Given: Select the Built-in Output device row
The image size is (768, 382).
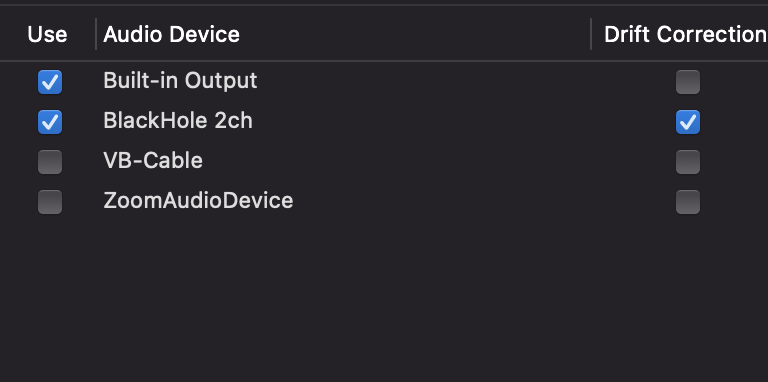Looking at the screenshot, I should click(x=384, y=82).
